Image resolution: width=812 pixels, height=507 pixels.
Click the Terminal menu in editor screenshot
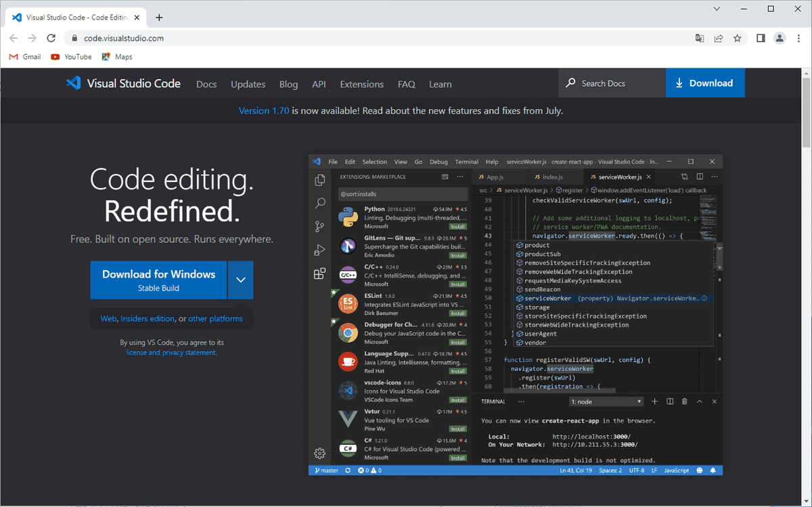(466, 162)
